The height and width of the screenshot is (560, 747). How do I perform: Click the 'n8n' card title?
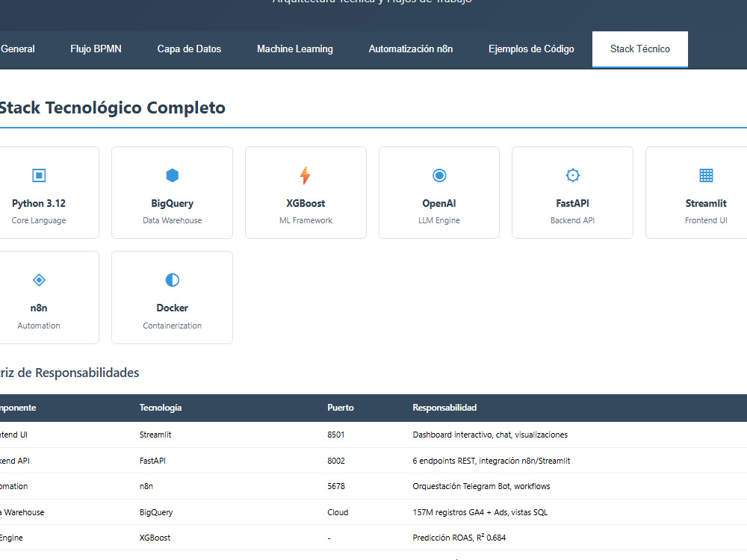point(39,308)
